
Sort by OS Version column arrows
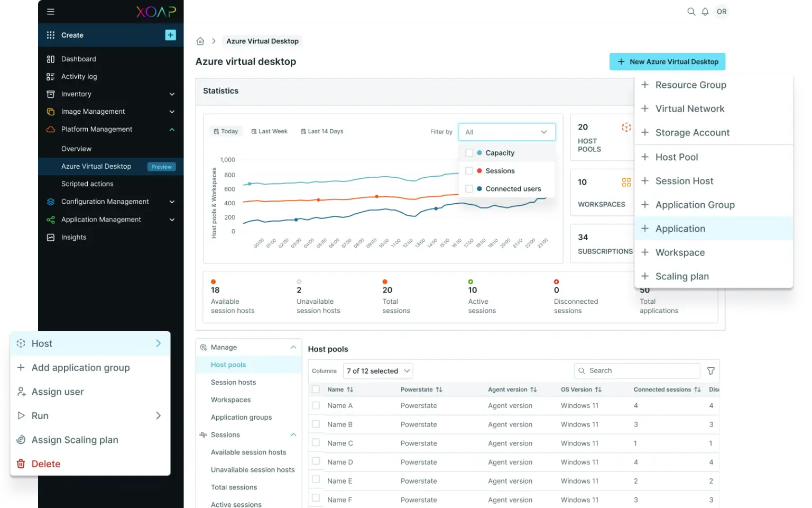[x=598, y=389]
